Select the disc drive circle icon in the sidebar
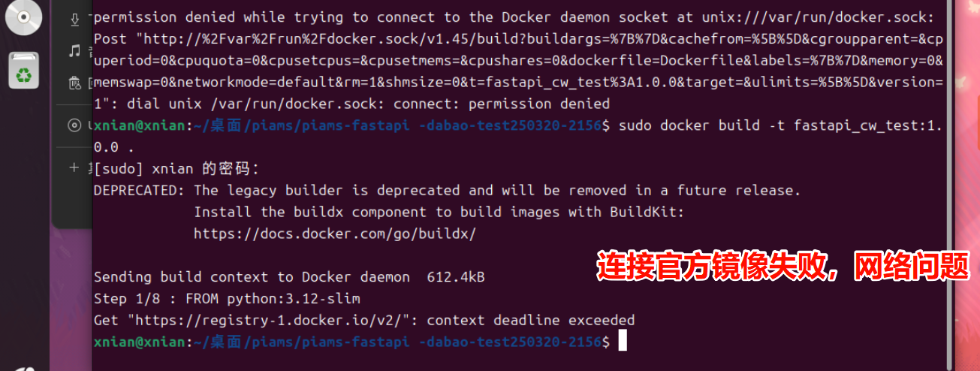The image size is (980, 371). tap(74, 125)
